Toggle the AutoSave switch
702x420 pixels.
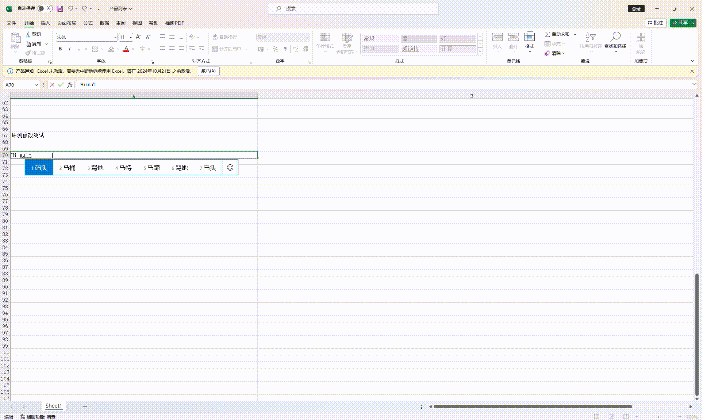(x=44, y=9)
